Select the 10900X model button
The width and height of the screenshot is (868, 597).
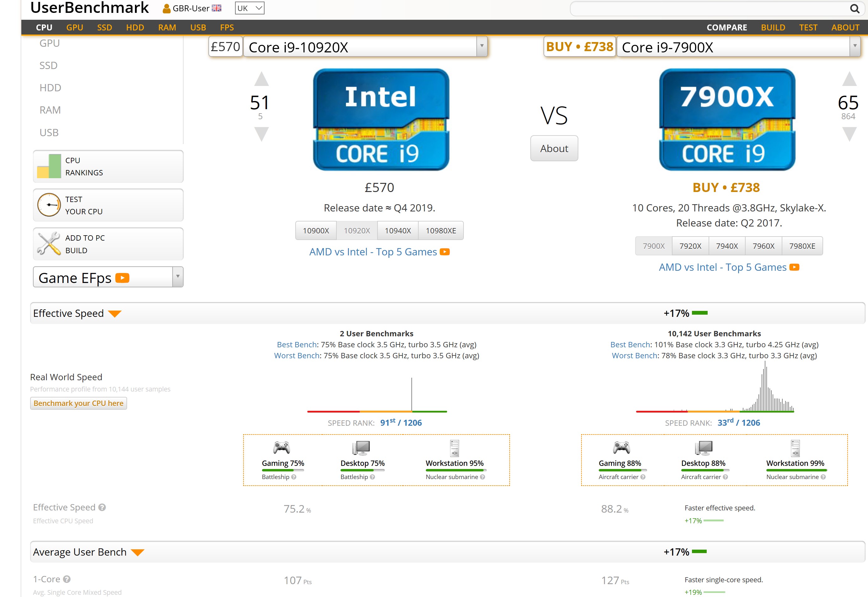[x=316, y=230]
